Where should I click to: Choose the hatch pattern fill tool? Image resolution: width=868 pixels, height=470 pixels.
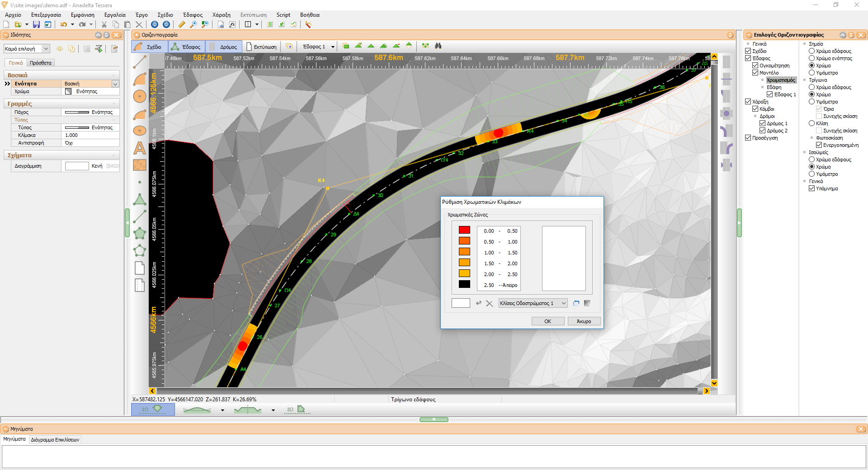[140, 165]
